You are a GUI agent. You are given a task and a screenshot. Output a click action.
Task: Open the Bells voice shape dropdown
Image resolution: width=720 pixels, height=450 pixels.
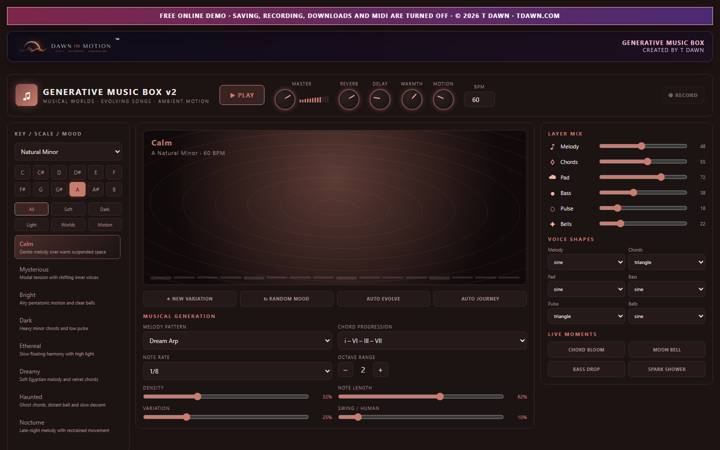[667, 316]
